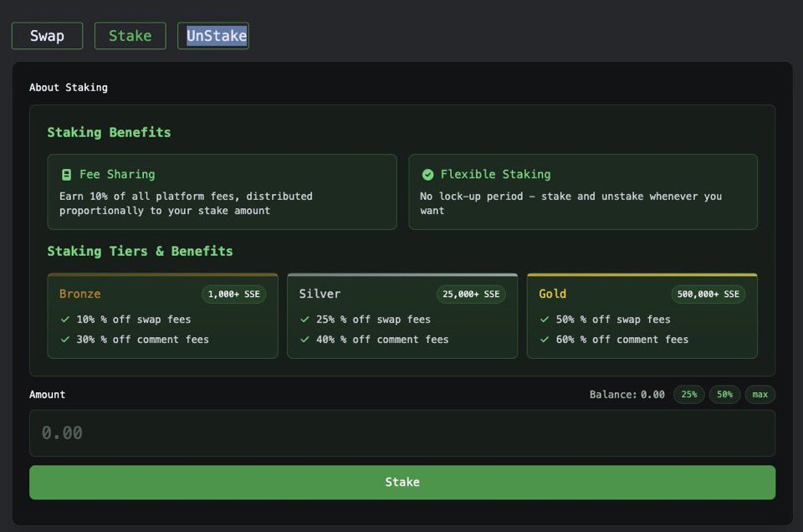Click checkmark beside 60% off comment fees
The image size is (803, 532).
click(x=545, y=340)
